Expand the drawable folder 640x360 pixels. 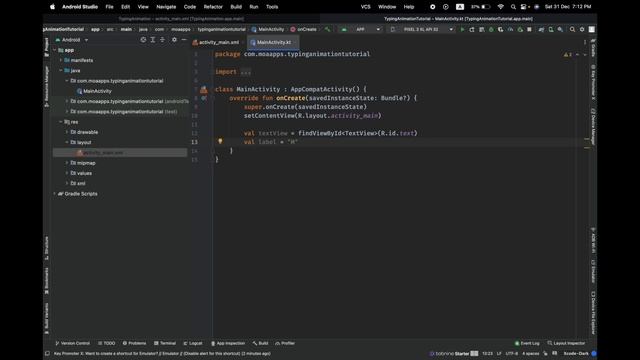coord(67,132)
